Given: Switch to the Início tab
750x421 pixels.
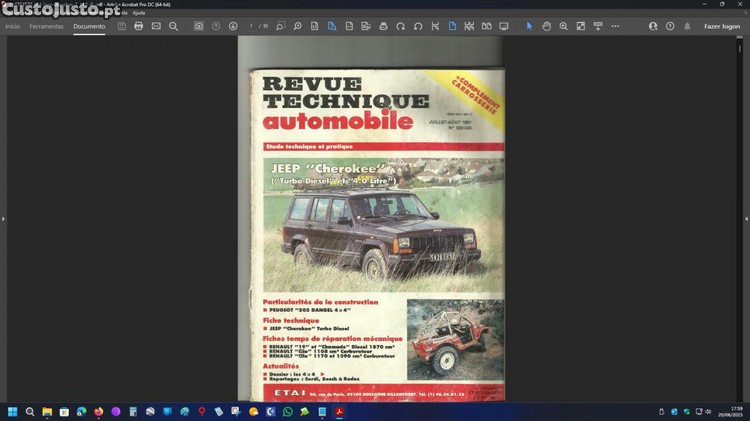Looking at the screenshot, I should 12,26.
